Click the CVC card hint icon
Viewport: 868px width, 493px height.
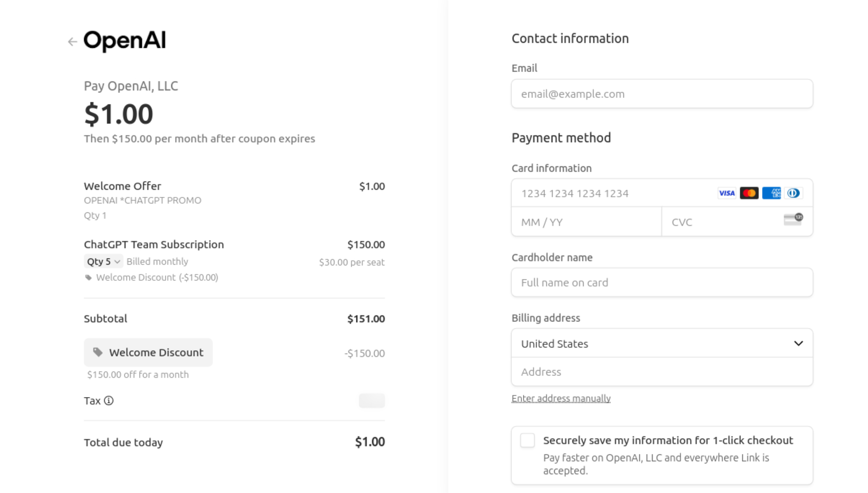793,219
